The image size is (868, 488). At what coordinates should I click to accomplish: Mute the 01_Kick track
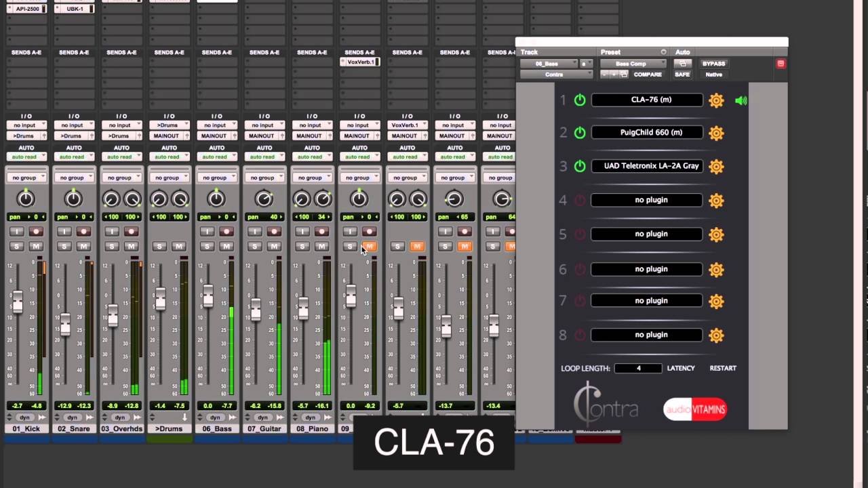pyautogui.click(x=36, y=247)
